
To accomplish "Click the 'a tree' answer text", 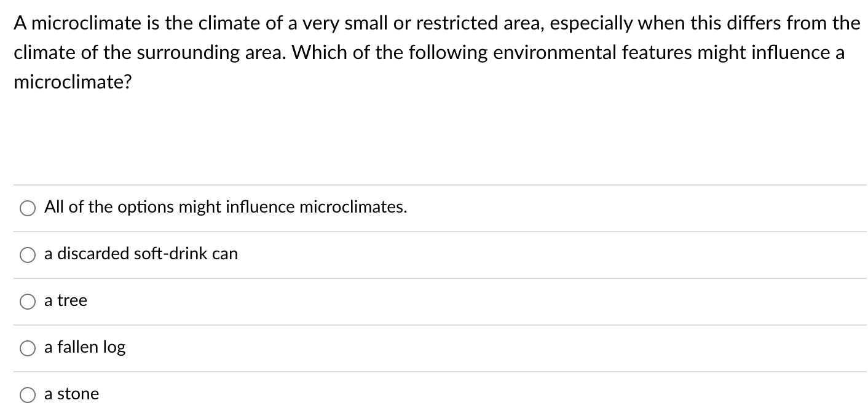I will (66, 300).
